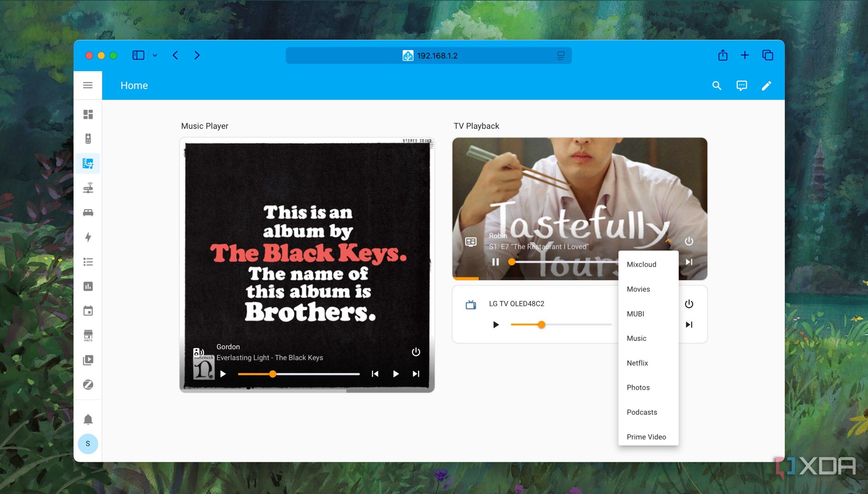Open the History chart icon in sidebar

point(88,286)
